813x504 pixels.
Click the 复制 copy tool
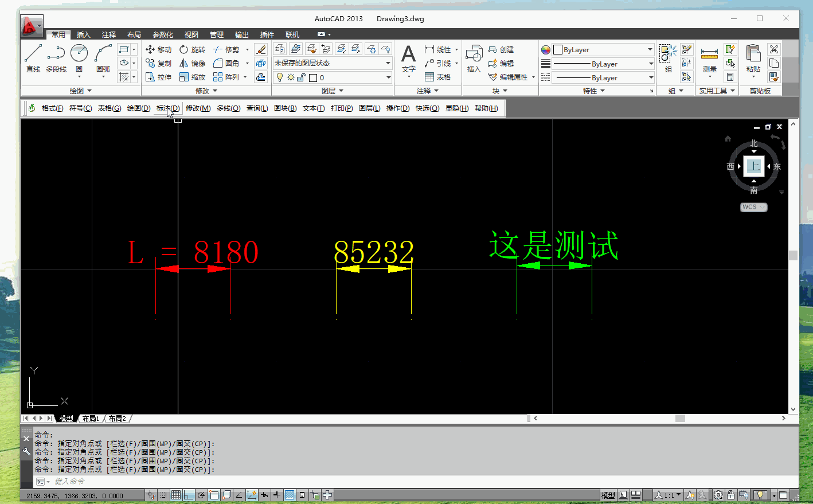(x=159, y=63)
